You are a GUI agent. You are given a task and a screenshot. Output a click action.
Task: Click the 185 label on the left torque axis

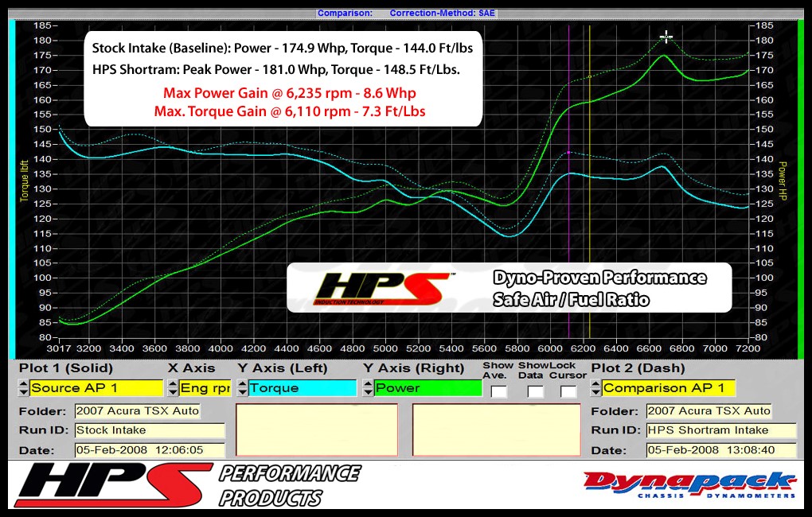42,25
